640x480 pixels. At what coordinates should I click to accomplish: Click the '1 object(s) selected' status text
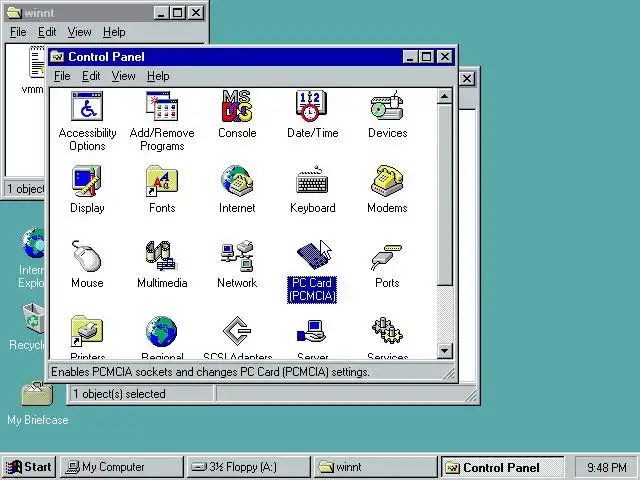pos(119,394)
